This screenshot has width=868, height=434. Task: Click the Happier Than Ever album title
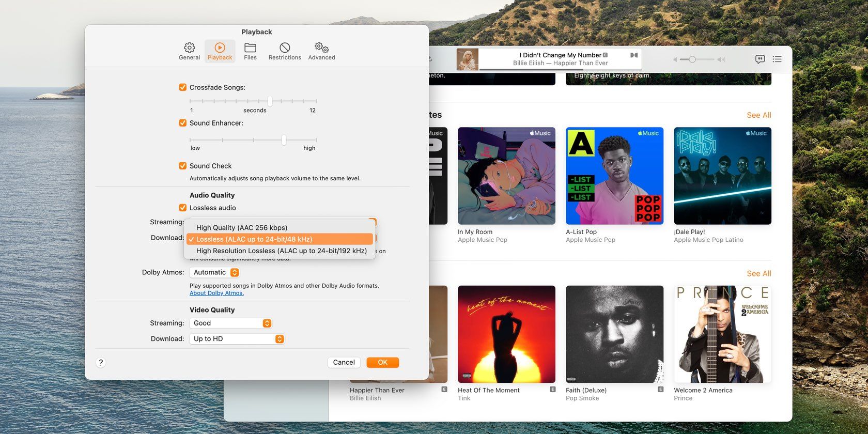coord(377,390)
